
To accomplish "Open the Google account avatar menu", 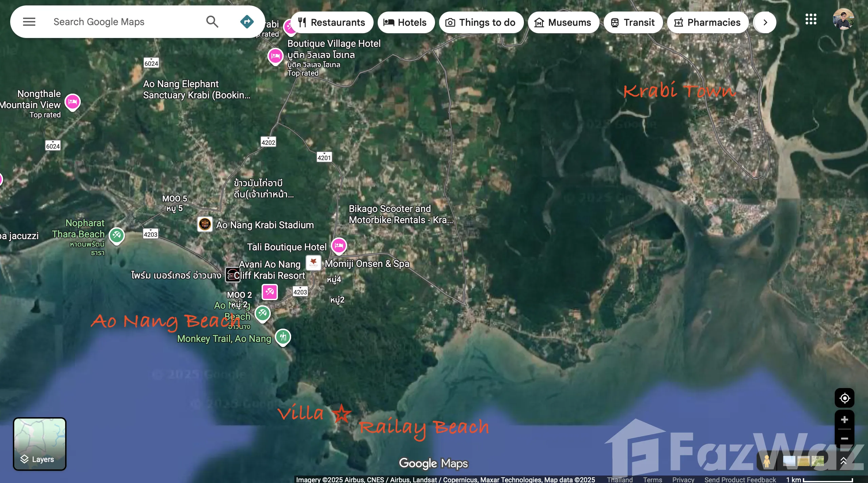I will (843, 19).
